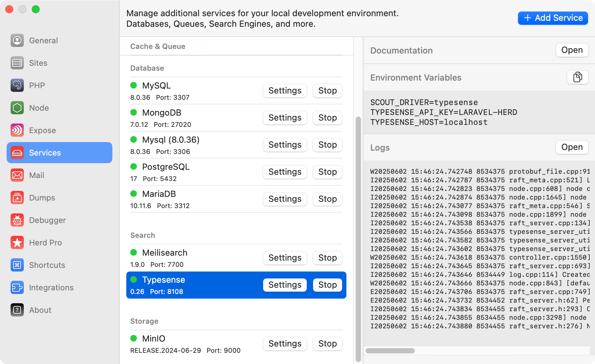Open the Node section label
Screen dimensions: 595x364
pos(39,108)
